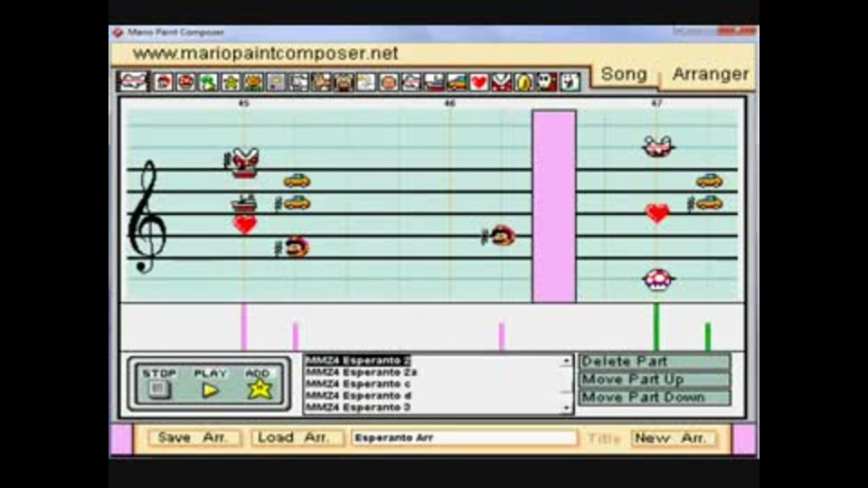This screenshot has width=868, height=488.
Task: Select the Heart instrument in the toolbar
Action: [x=479, y=82]
